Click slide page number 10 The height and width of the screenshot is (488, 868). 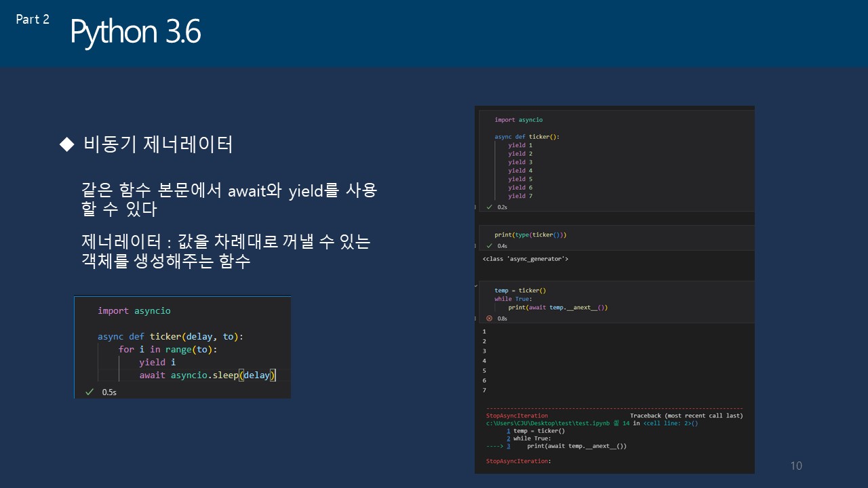[796, 465]
